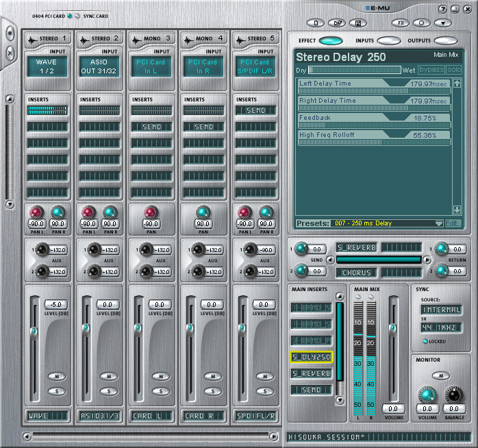478x448 pixels.
Task: Open the Presets dropdown for Stereo Delay
Action: click(439, 223)
